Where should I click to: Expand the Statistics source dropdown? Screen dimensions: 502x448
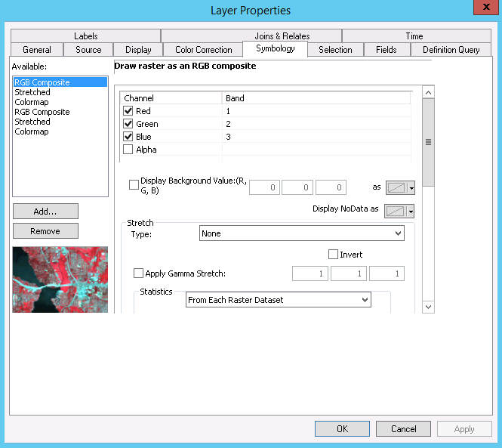(x=279, y=300)
